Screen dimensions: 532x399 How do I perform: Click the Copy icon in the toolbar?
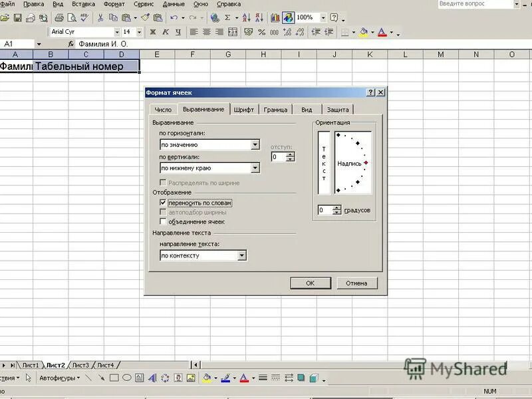113,18
